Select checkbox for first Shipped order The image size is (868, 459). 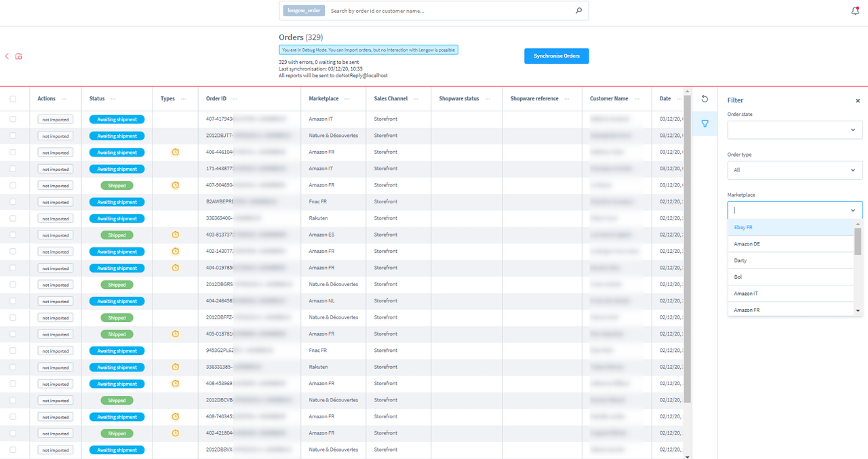(x=13, y=185)
